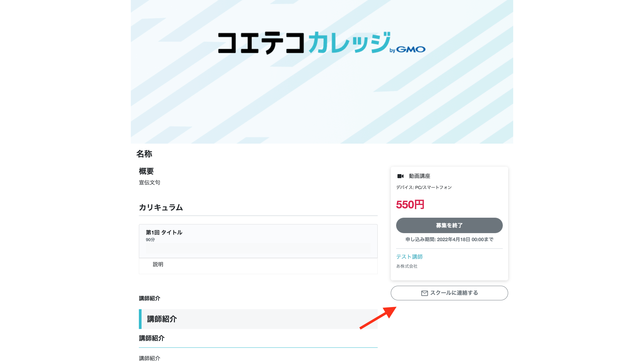Click the スクールに連絡する button
This screenshot has width=644, height=362.
tap(449, 293)
